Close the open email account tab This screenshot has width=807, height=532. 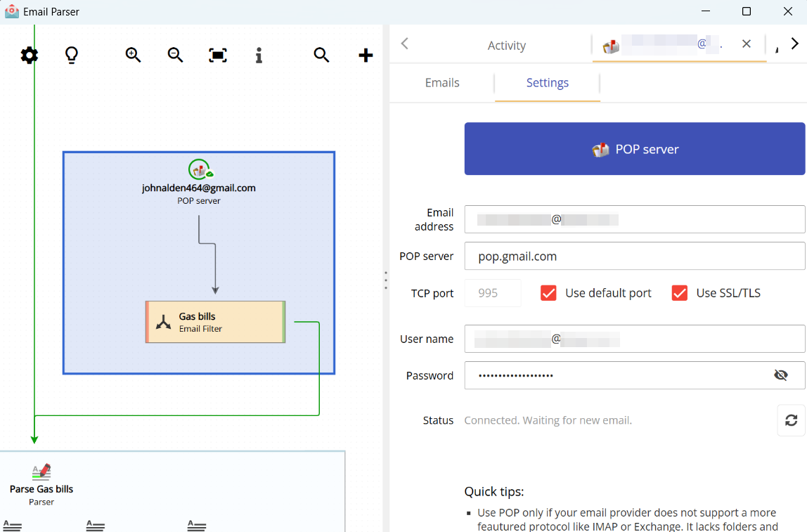coord(746,43)
